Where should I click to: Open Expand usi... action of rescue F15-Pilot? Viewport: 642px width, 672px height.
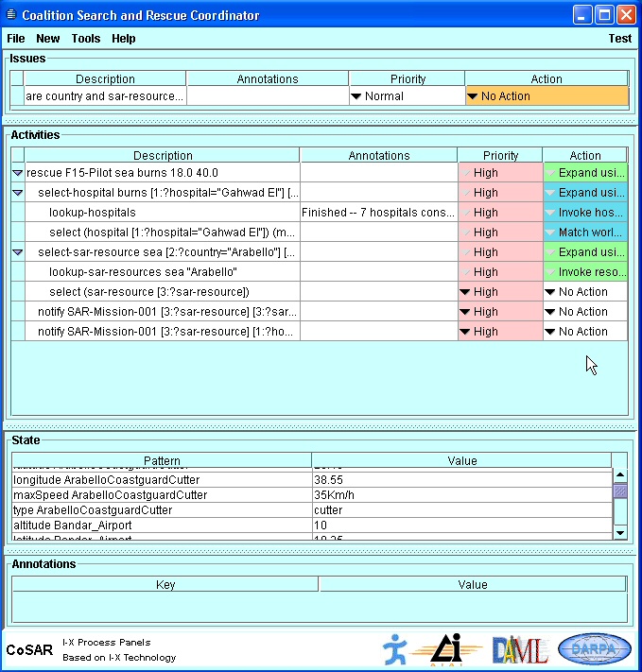point(585,173)
